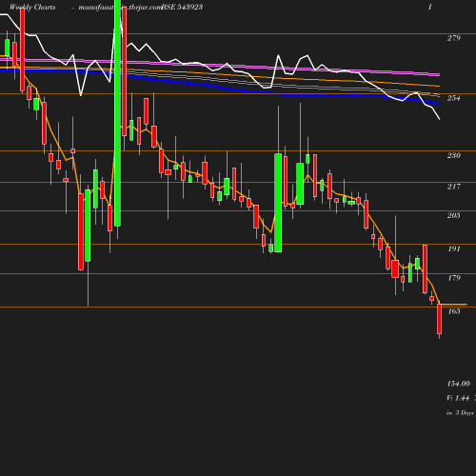Click the 279 price level label
Viewport: 476px width, 476px height.
(454, 38)
